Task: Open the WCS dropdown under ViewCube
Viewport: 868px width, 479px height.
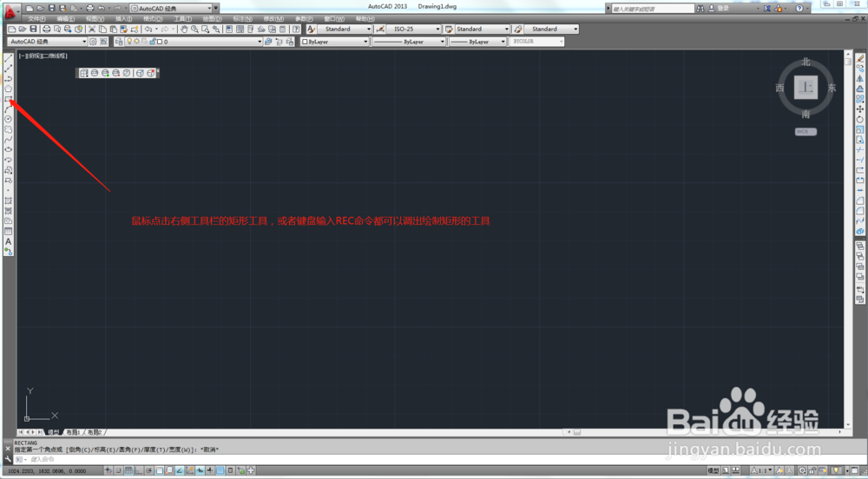Action: pyautogui.click(x=806, y=132)
